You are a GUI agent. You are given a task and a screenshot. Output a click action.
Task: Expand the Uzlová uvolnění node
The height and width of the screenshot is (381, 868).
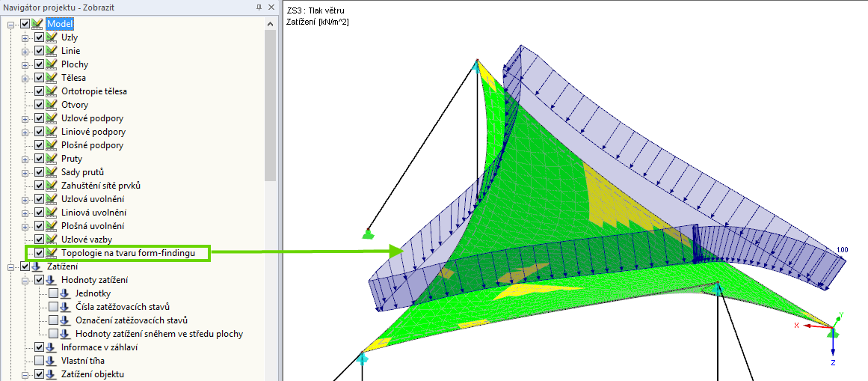(25, 199)
